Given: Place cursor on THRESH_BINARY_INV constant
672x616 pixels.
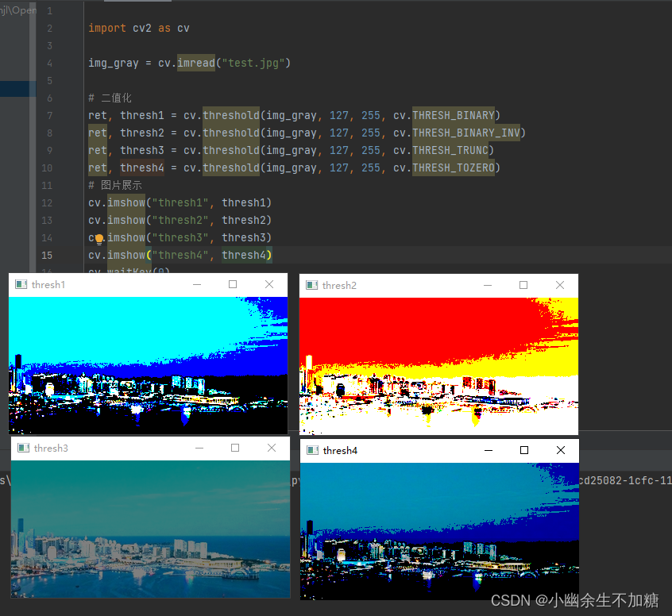Looking at the screenshot, I should click(465, 133).
